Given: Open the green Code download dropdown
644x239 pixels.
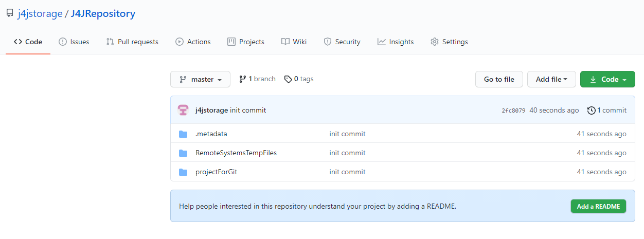Looking at the screenshot, I should [x=607, y=79].
